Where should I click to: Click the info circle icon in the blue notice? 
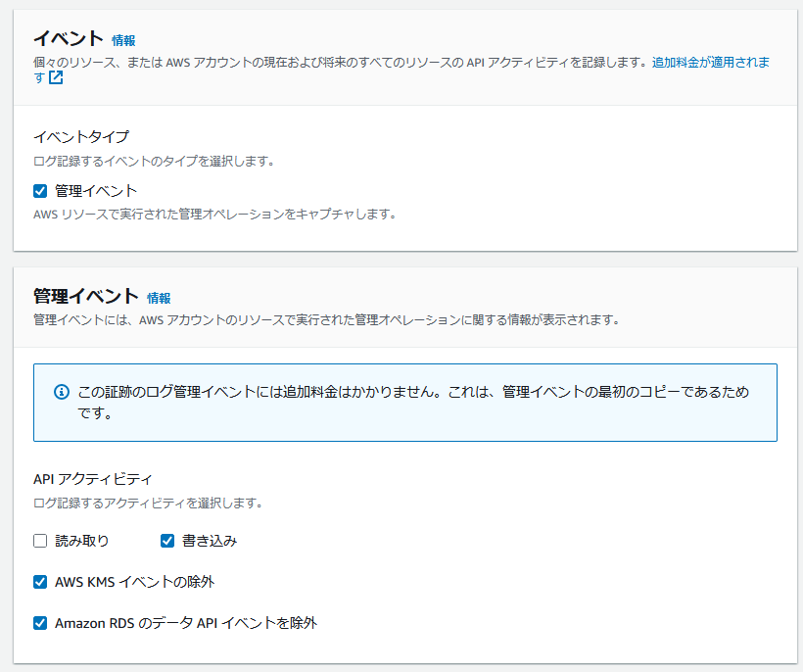point(62,393)
